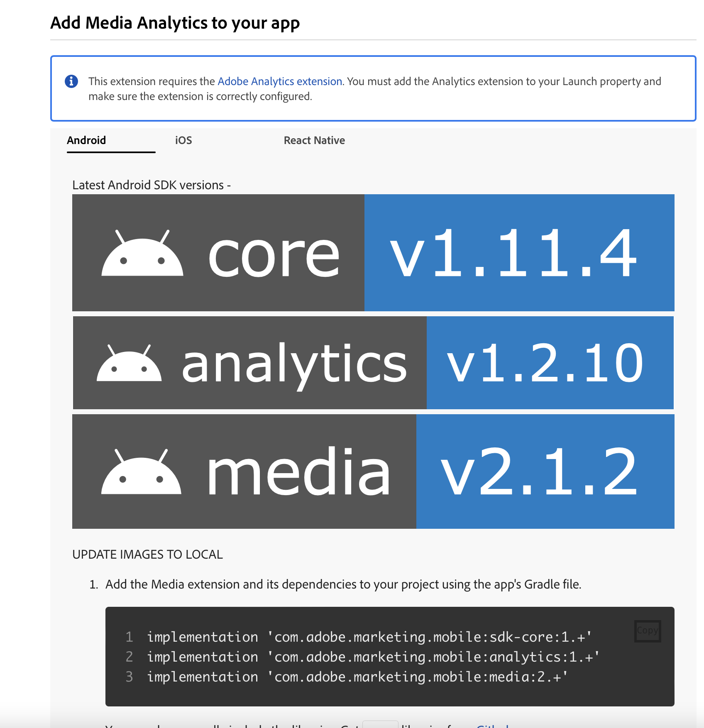This screenshot has height=728, width=704.
Task: Open the Adobe Analytics extension link
Action: (x=279, y=81)
